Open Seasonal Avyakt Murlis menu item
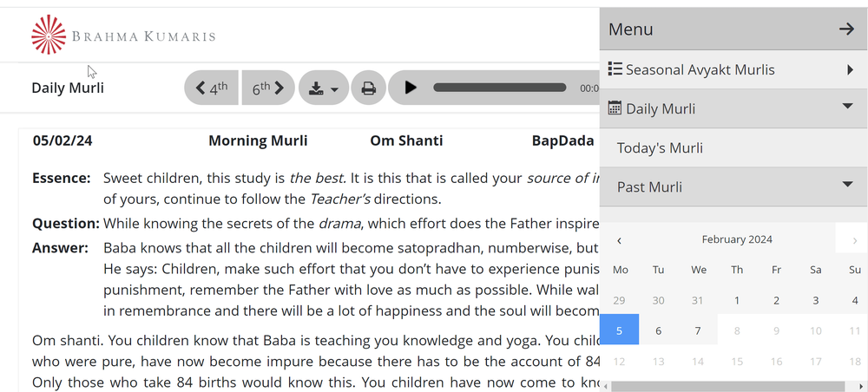The width and height of the screenshot is (868, 392). point(700,69)
